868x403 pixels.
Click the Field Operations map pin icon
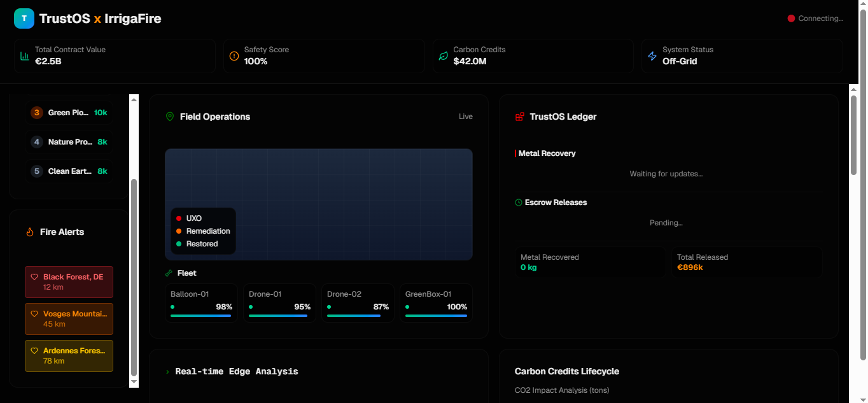170,117
